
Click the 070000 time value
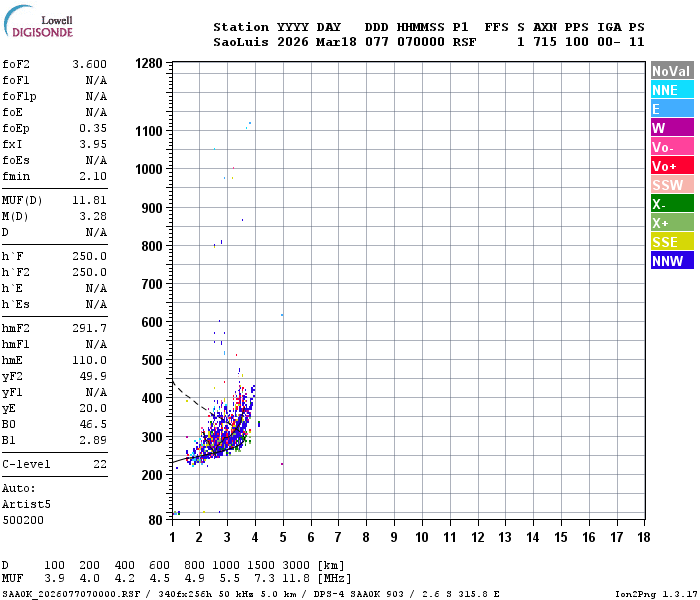tap(421, 42)
